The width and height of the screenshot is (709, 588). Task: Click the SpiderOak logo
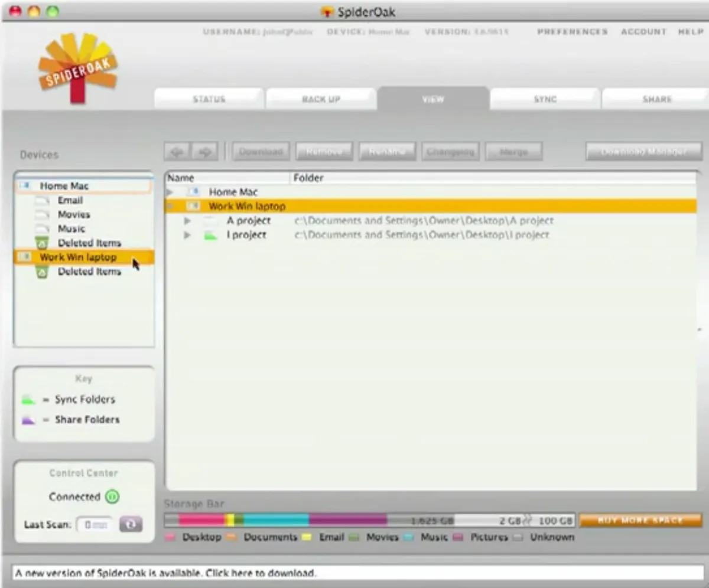pyautogui.click(x=77, y=68)
